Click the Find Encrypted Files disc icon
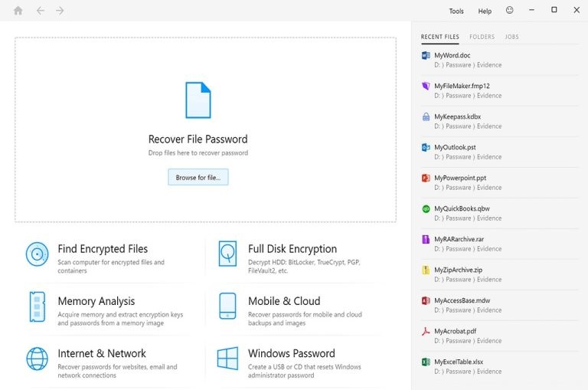588x390 pixels. [x=37, y=254]
